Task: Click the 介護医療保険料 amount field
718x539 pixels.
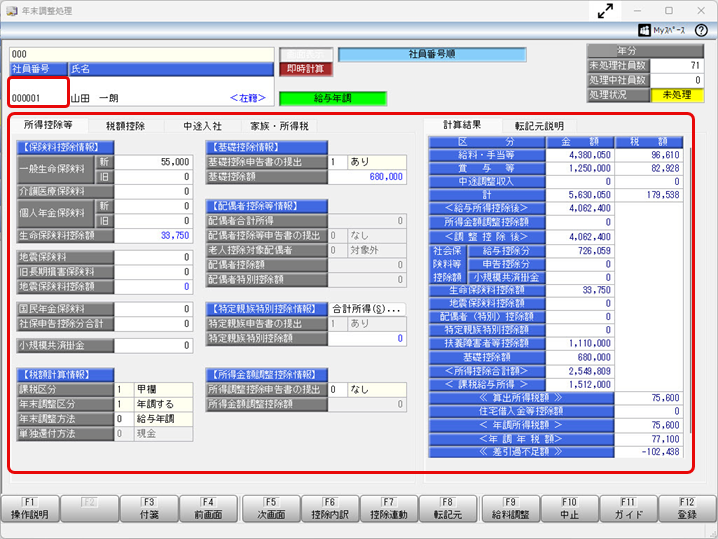Action: (153, 191)
